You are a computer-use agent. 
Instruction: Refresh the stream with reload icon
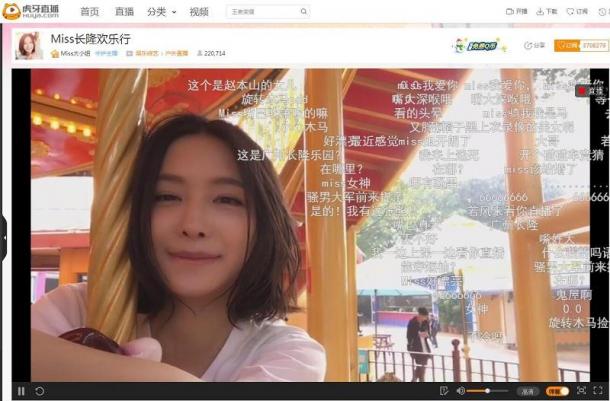39,391
